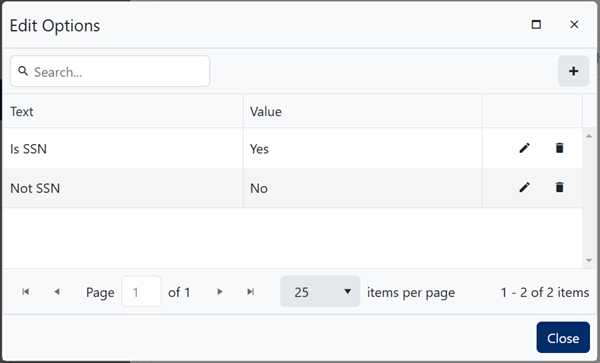
Task: Edit the Is SSN option row
Action: coord(524,148)
